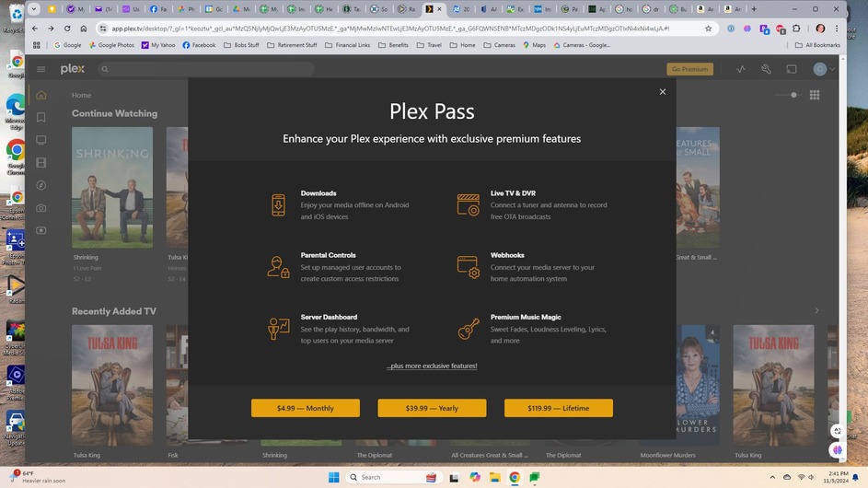Open the Watchlist bookmark sidebar icon
868x488 pixels.
tap(41, 118)
